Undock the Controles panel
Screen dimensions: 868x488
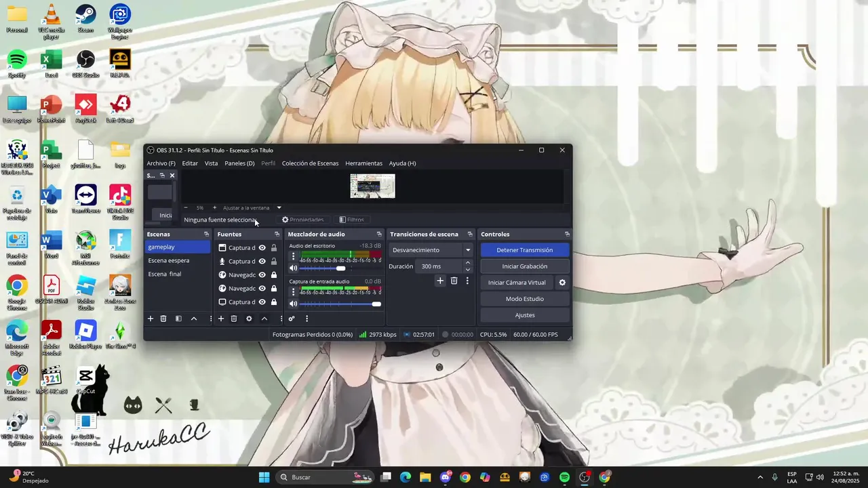(567, 235)
